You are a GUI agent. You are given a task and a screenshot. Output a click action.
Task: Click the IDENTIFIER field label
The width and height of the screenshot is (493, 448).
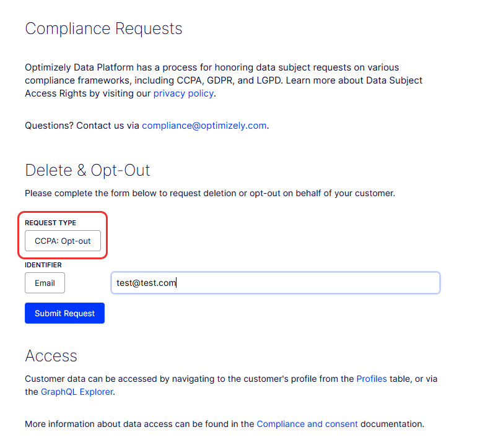pyautogui.click(x=43, y=265)
